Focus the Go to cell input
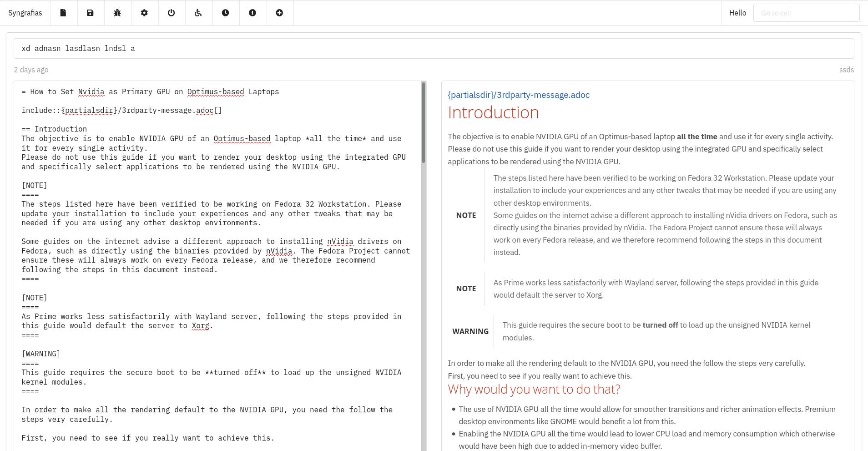The height and width of the screenshot is (451, 868). pos(806,13)
